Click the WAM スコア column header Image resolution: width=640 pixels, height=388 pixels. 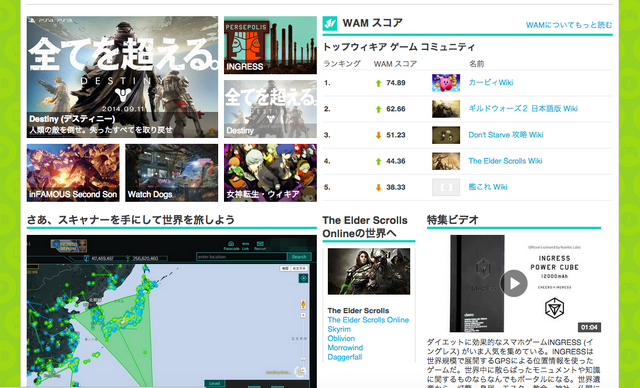click(395, 64)
